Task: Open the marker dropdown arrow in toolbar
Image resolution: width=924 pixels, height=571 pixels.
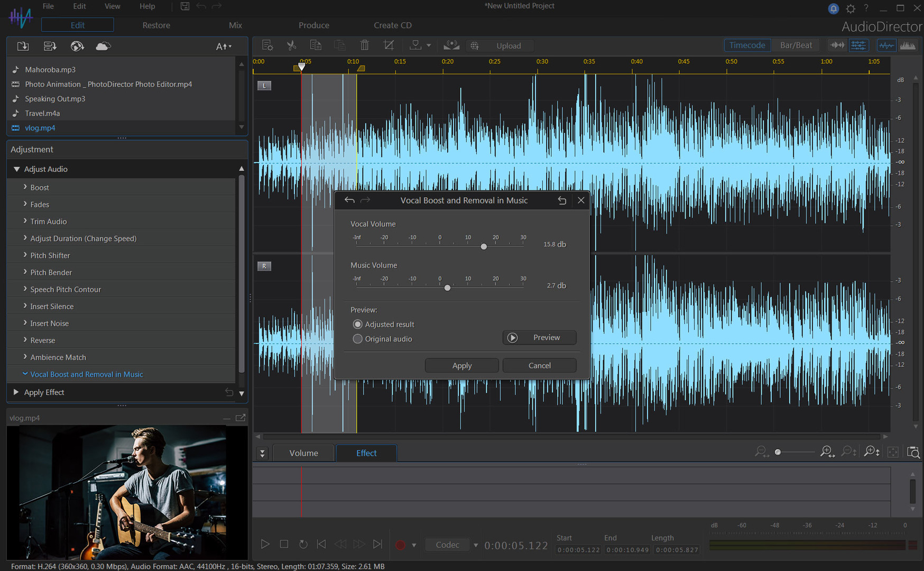Action: point(429,45)
